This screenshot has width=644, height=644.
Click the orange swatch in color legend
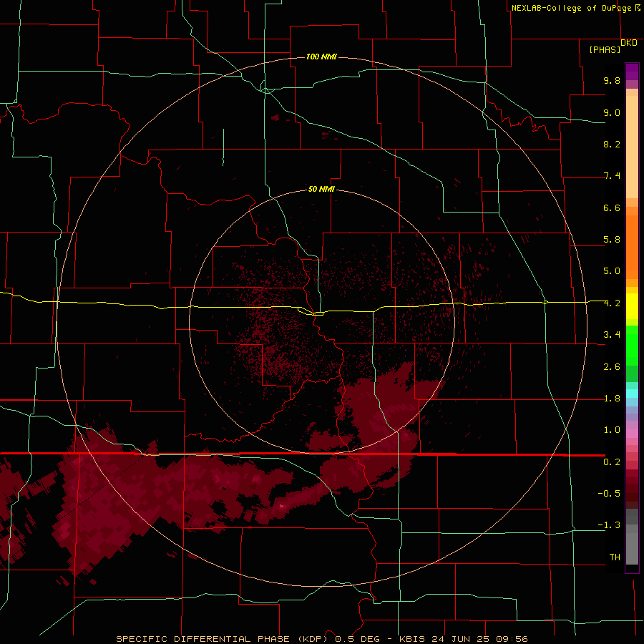click(x=632, y=246)
